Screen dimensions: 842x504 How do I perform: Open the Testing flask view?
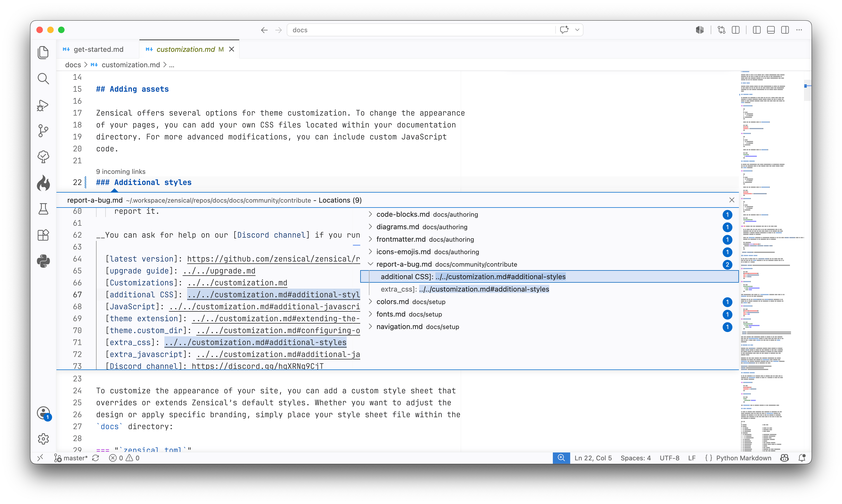pyautogui.click(x=43, y=209)
